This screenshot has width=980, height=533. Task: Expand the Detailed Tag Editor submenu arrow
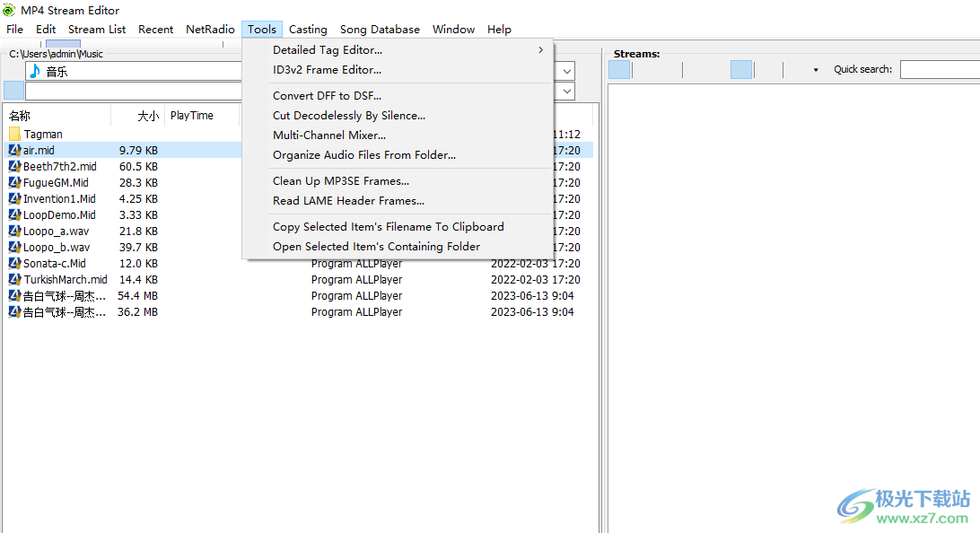[x=540, y=50]
